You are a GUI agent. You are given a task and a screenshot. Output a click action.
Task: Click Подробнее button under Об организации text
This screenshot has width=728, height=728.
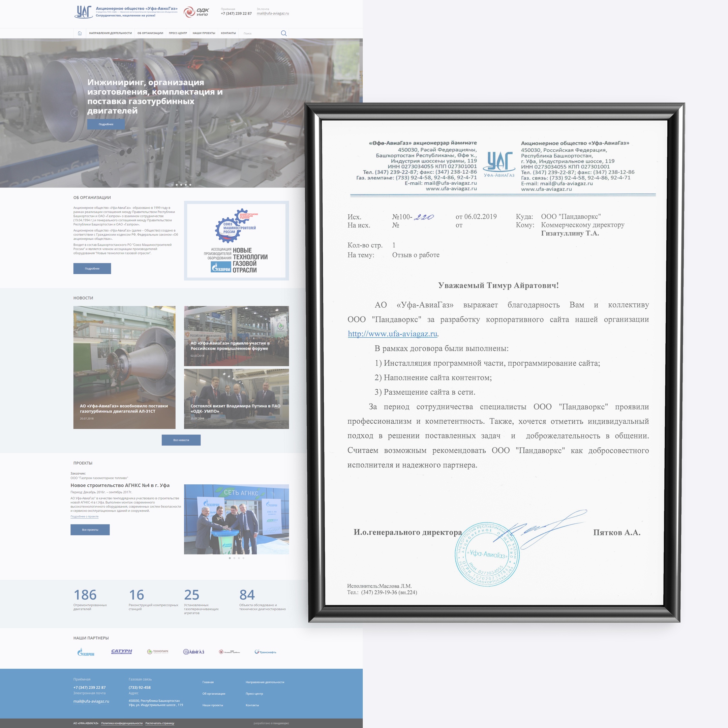[92, 269]
